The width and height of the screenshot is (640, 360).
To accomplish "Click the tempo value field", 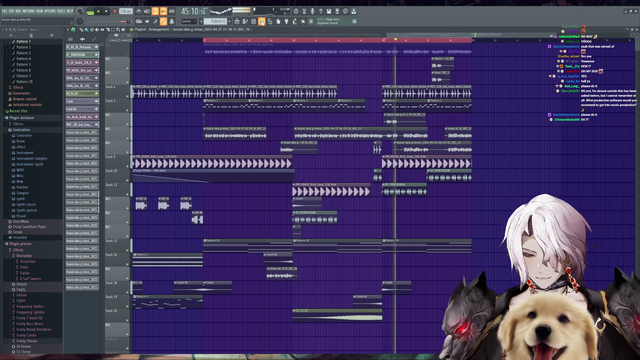I will [126, 11].
